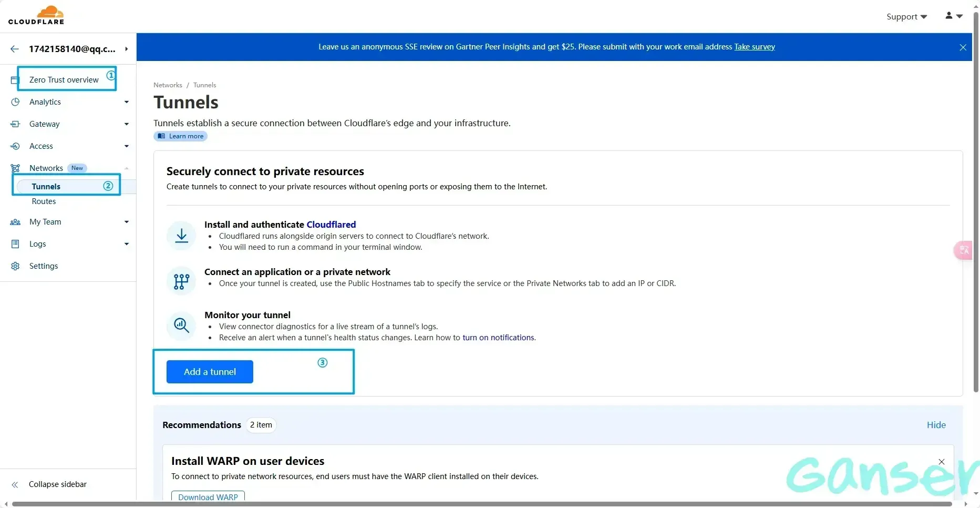Open the Support dropdown menu
Screen dimensions: 980x508
(x=906, y=17)
